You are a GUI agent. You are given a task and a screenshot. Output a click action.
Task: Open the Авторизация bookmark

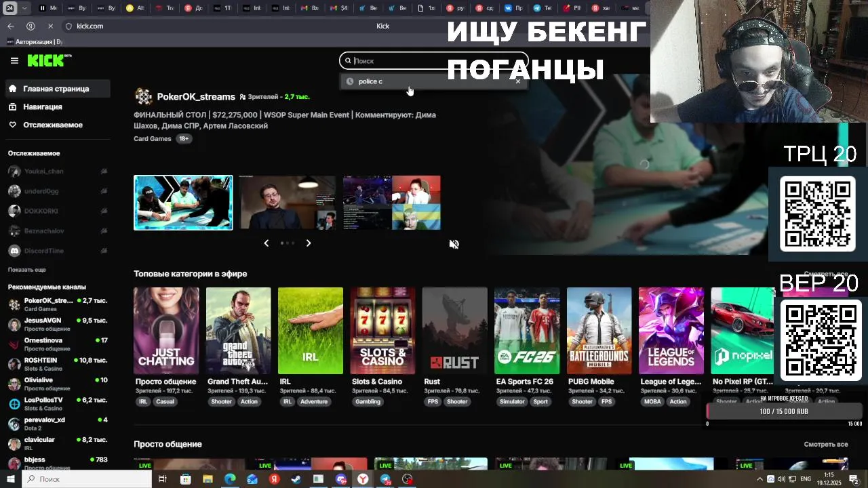35,42
